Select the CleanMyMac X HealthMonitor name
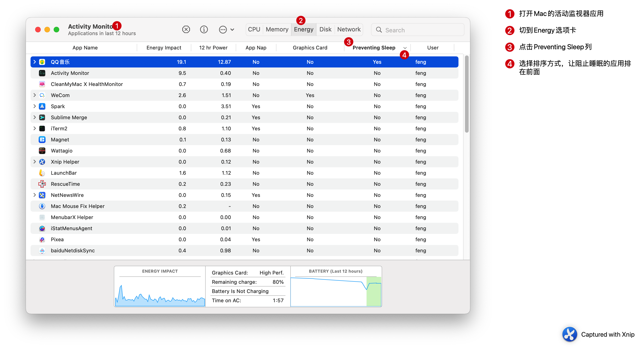Viewport: 644px width, 348px height. click(87, 84)
